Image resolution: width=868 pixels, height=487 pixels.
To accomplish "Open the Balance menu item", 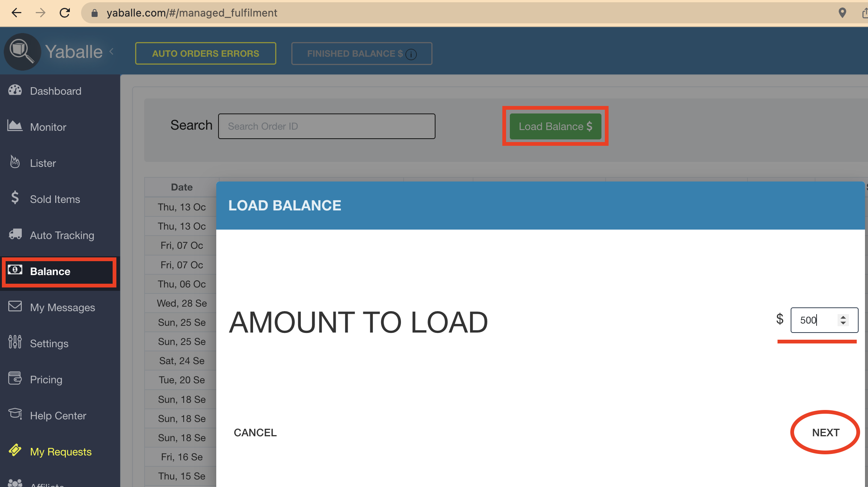I will point(50,271).
